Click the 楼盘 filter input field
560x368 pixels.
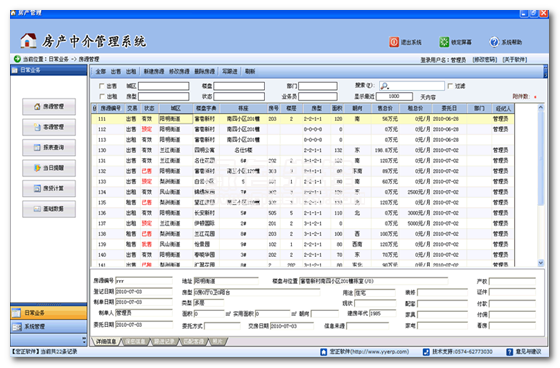pos(239,86)
